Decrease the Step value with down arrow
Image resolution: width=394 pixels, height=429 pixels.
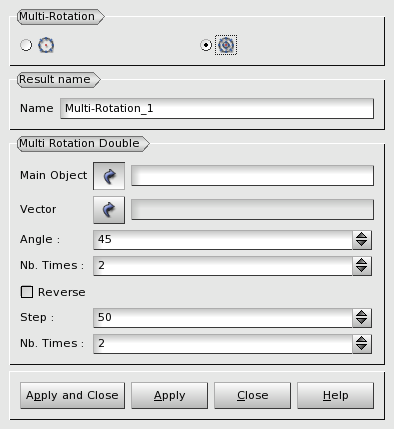pos(362,322)
